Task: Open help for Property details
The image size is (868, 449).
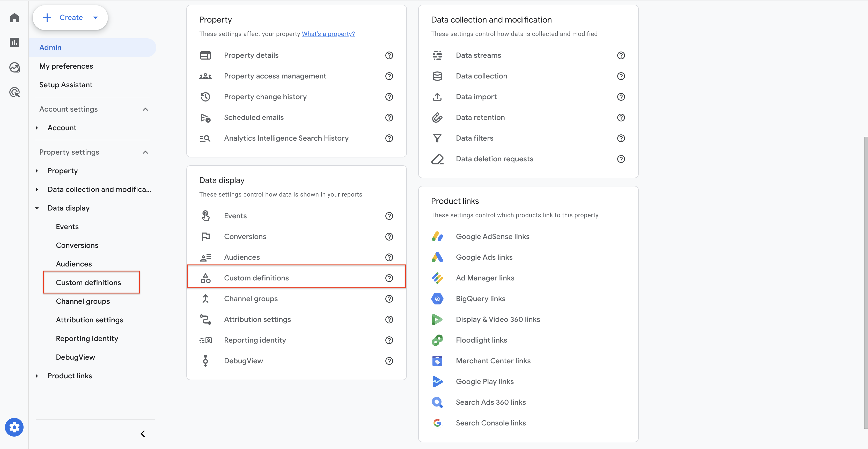Action: pyautogui.click(x=389, y=55)
